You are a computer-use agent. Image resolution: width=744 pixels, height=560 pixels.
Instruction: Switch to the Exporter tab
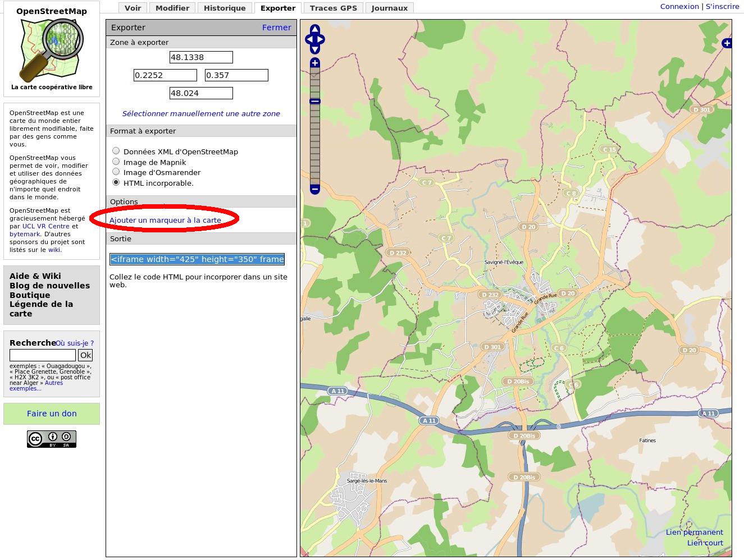[278, 8]
